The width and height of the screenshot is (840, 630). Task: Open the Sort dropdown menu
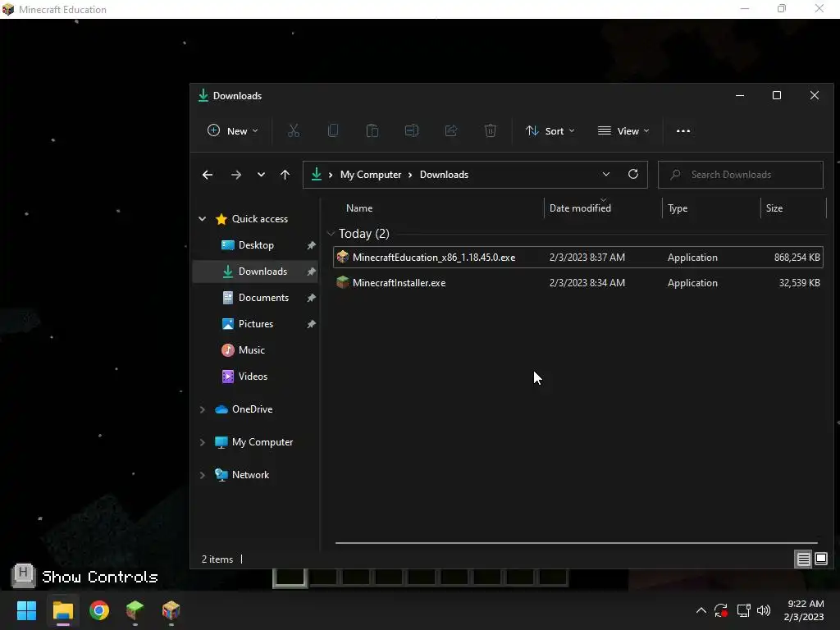click(550, 130)
